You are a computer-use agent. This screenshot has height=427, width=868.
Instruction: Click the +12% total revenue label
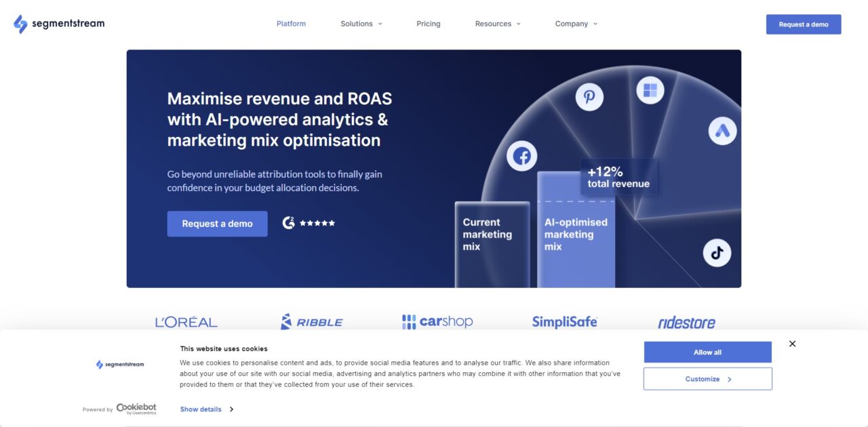point(618,177)
